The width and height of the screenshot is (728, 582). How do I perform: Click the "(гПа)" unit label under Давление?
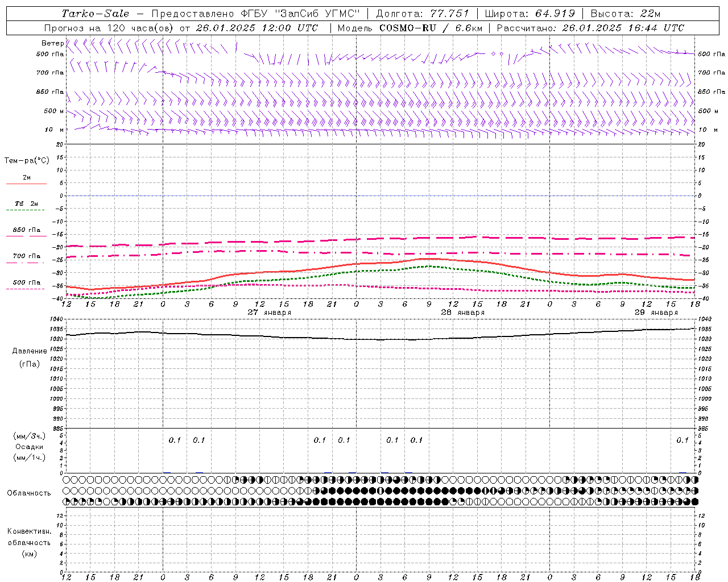click(x=30, y=364)
